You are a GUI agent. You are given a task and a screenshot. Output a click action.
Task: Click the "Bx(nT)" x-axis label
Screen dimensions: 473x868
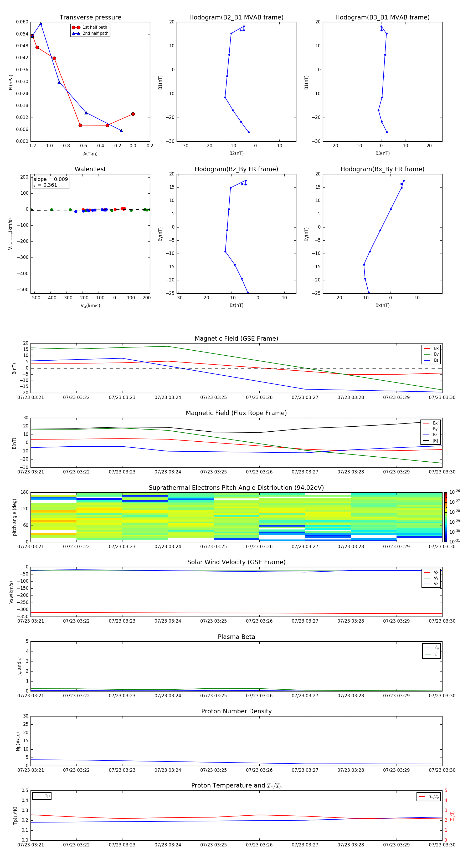[x=382, y=305]
